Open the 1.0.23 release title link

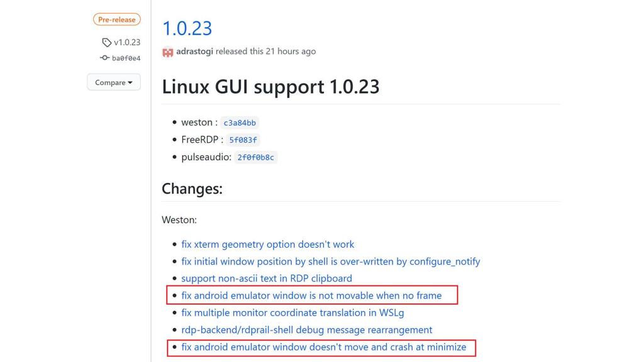coord(187,29)
